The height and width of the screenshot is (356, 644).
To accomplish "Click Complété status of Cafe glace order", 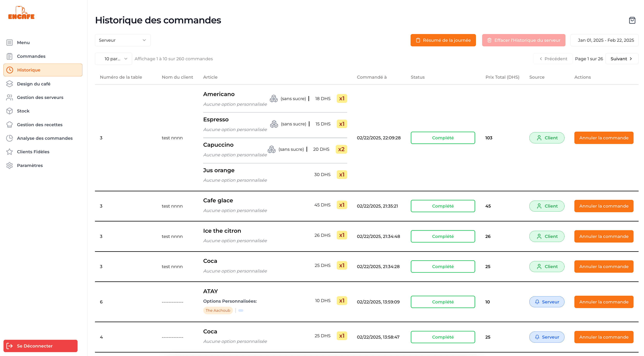I will point(443,206).
